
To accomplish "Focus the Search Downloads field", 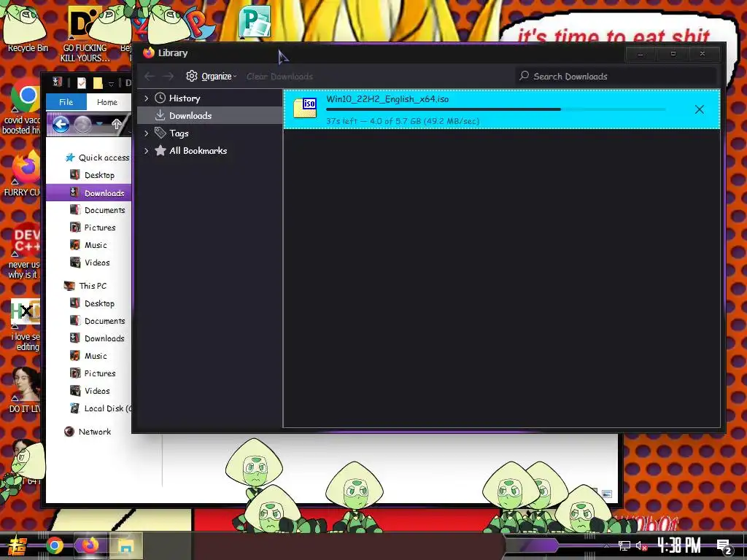I will point(616,76).
